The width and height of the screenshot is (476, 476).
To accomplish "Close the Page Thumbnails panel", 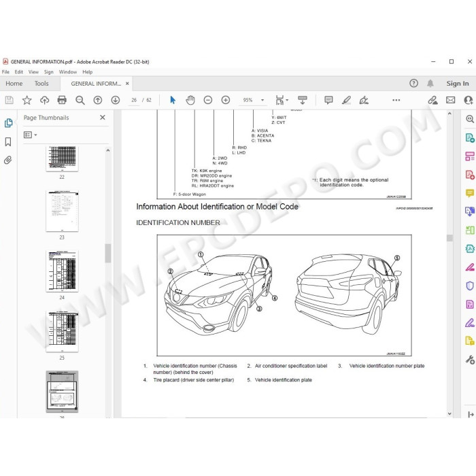I will pyautogui.click(x=103, y=117).
